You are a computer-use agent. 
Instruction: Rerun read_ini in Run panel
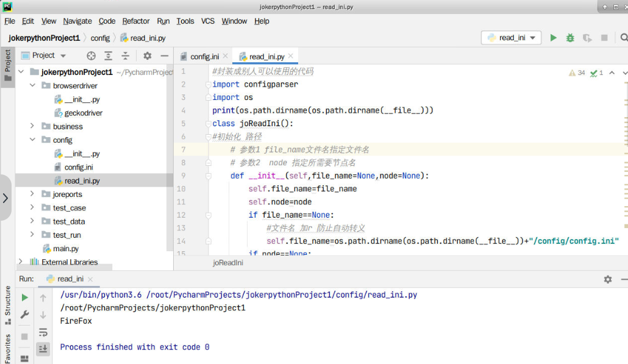[x=24, y=298]
